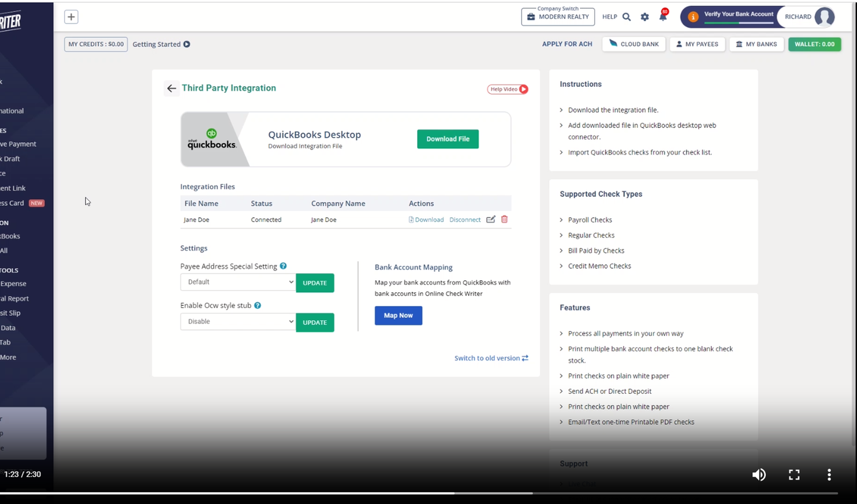Viewport: 857px width, 504px height.
Task: Expand the Regular Checks item
Action: (x=591, y=236)
